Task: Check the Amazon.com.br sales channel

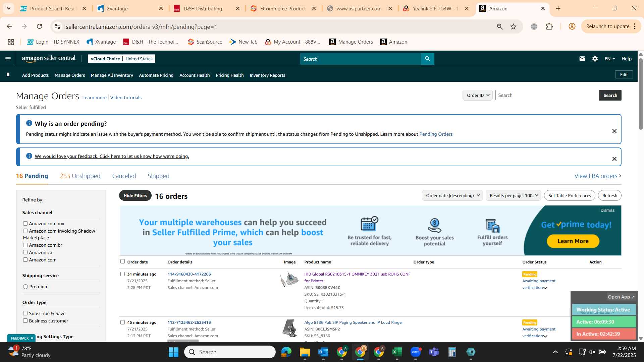Action: [25, 245]
